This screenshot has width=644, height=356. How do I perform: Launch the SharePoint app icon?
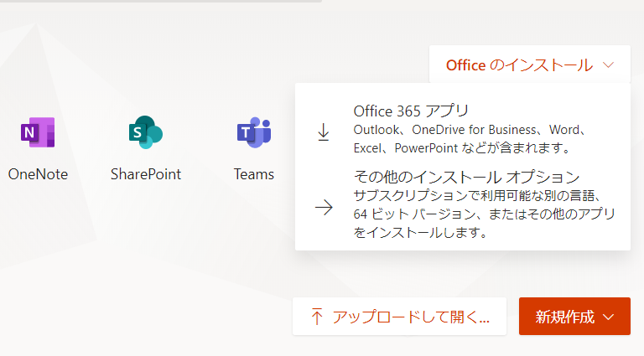[146, 132]
